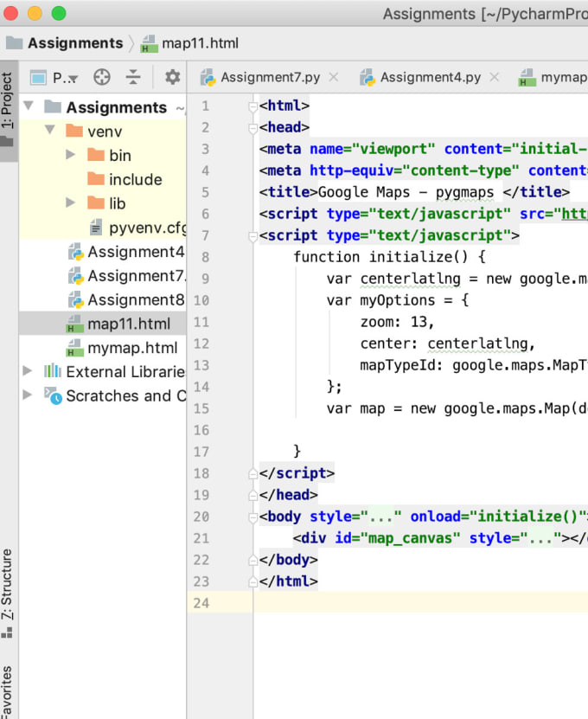588x719 pixels.
Task: Click the collapsed div style "..." placeholder
Action: pyautogui.click(x=541, y=538)
